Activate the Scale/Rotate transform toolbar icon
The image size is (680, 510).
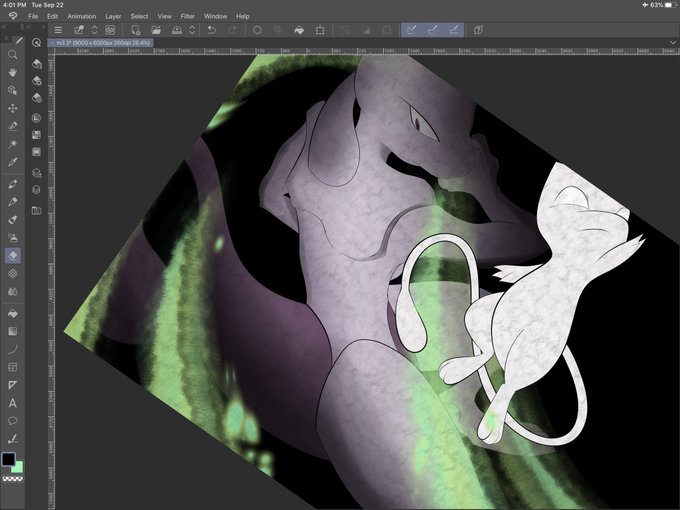click(x=320, y=30)
